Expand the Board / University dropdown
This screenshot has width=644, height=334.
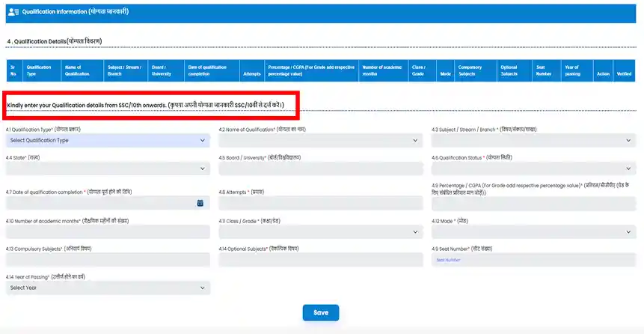coord(320,168)
